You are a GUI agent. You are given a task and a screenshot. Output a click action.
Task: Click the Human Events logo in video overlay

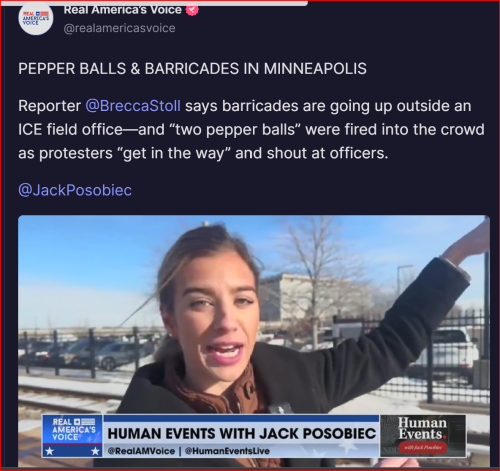pyautogui.click(x=423, y=435)
